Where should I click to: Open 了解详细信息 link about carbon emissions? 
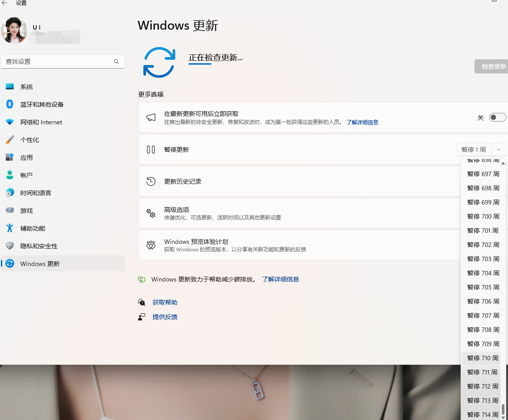pos(281,279)
